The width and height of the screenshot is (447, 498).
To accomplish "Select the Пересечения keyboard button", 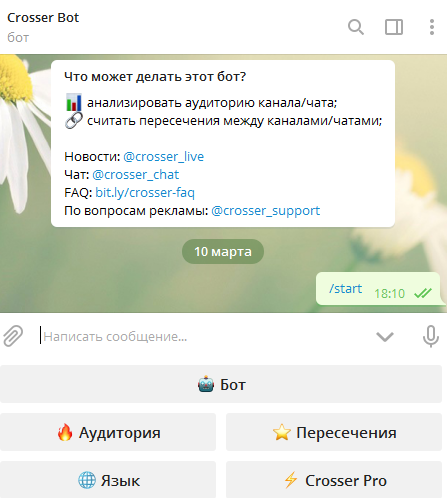I will pos(334,432).
